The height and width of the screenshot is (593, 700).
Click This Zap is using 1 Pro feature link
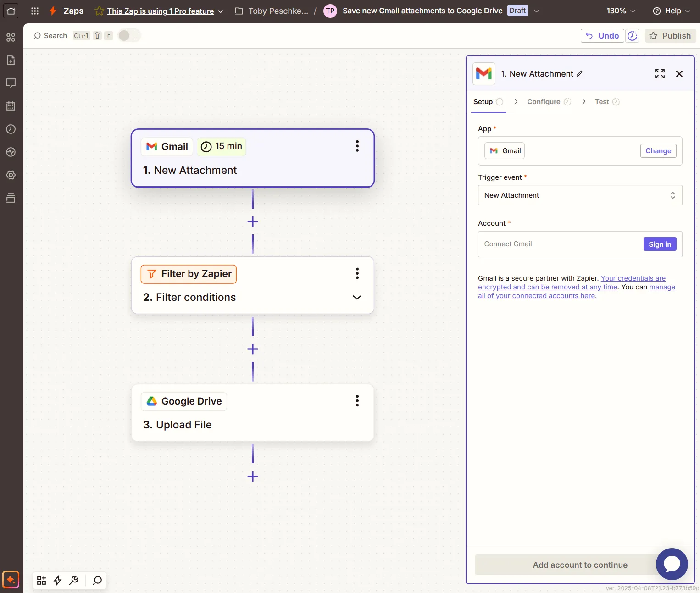pos(161,11)
